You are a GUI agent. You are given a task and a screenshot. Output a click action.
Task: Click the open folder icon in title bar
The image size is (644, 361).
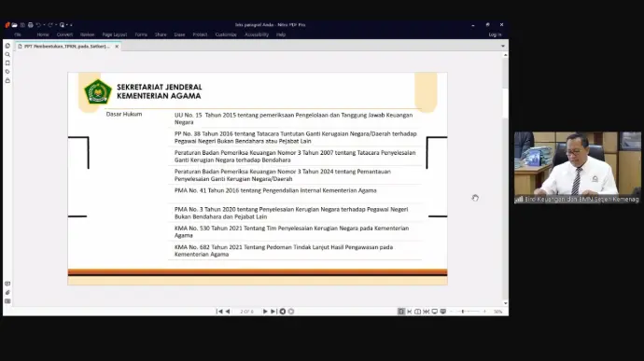[x=14, y=25]
